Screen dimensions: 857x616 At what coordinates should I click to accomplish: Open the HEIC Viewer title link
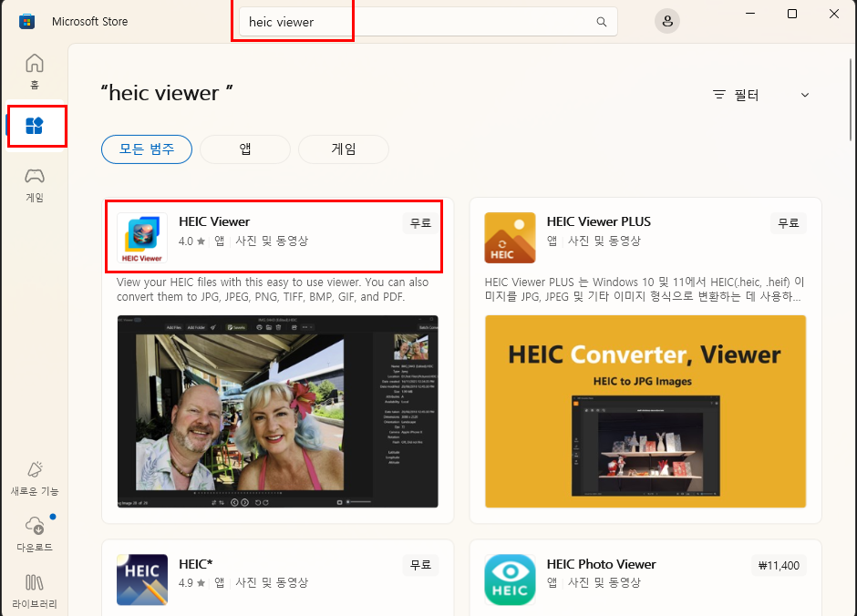(214, 221)
